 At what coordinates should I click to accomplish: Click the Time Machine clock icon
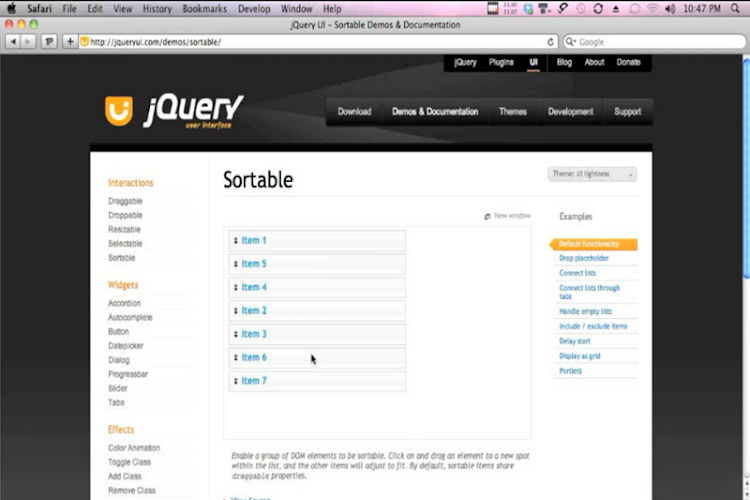click(581, 9)
